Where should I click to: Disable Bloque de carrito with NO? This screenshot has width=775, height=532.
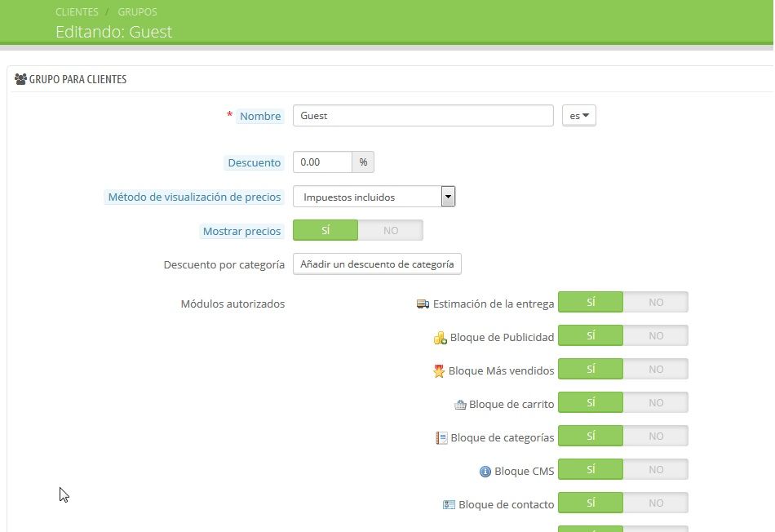coord(656,402)
